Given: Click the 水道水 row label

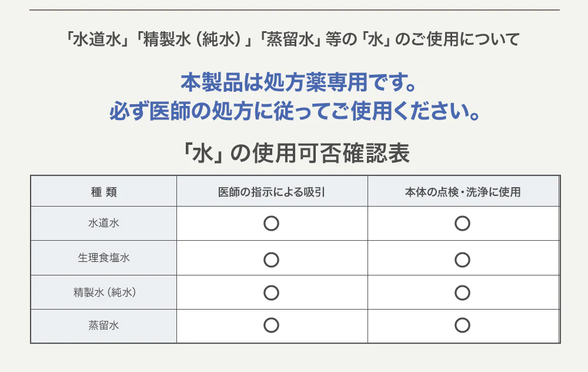Looking at the screenshot, I should coord(104,223).
